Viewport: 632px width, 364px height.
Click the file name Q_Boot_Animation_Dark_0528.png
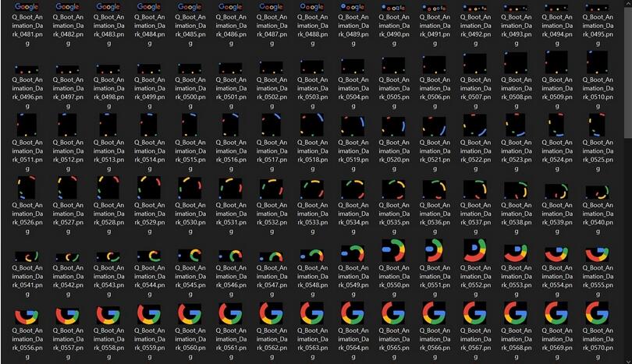(x=108, y=218)
